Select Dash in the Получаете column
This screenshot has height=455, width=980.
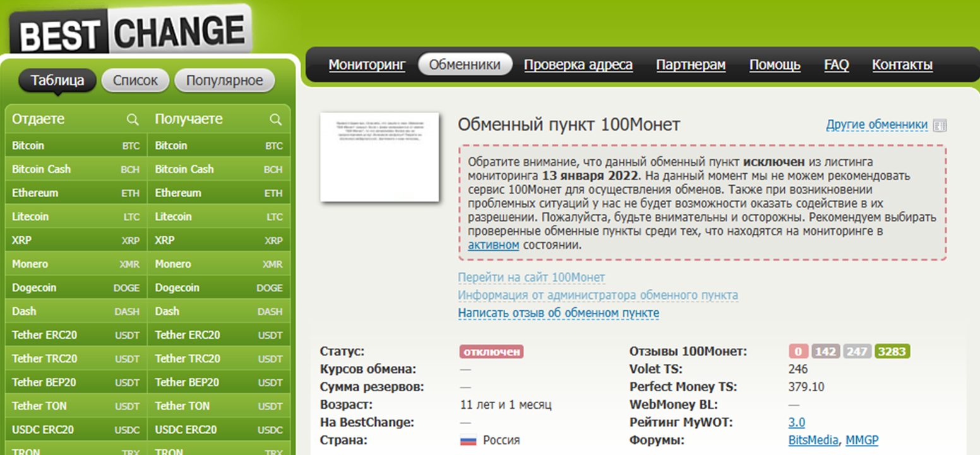click(219, 312)
